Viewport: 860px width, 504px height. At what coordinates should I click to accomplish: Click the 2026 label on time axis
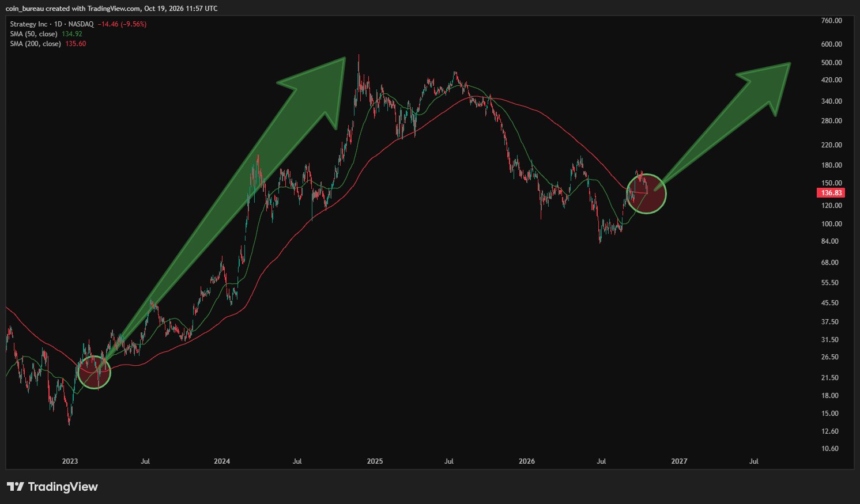pos(527,461)
